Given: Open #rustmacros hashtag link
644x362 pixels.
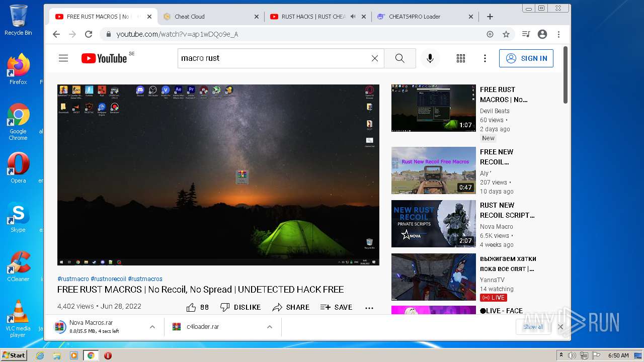Looking at the screenshot, I should [145, 279].
